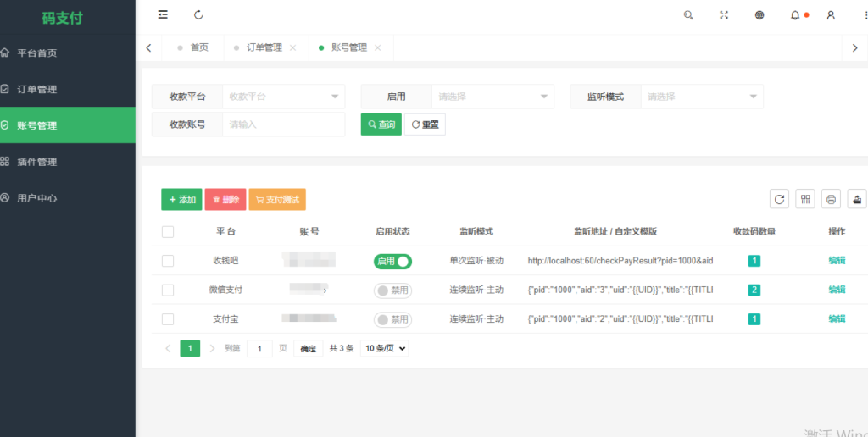The height and width of the screenshot is (437, 868).
Task: Open the column filter grid icon
Action: [805, 199]
